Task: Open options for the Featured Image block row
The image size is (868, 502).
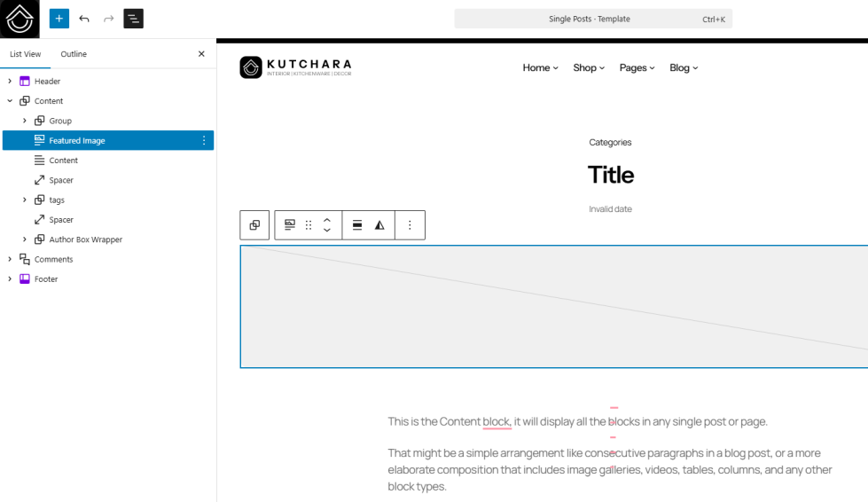Action: click(x=204, y=141)
